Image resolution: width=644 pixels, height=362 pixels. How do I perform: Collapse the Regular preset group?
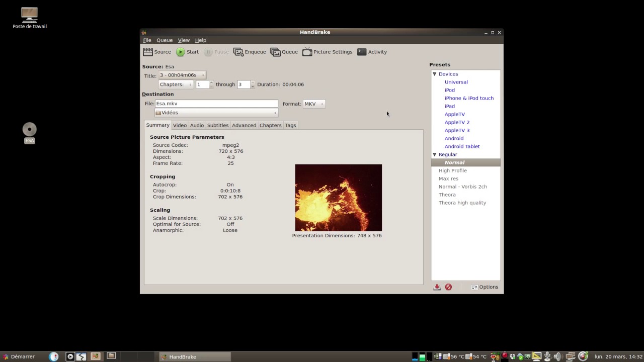[x=434, y=154]
